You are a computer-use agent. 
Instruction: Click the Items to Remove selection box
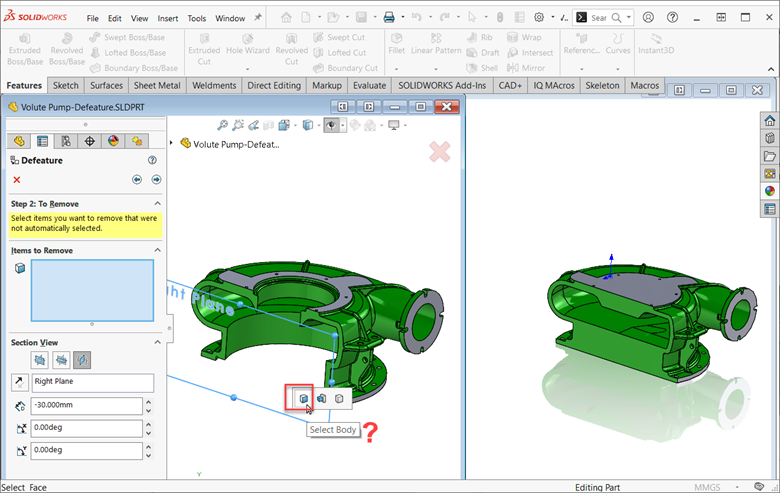(x=93, y=291)
